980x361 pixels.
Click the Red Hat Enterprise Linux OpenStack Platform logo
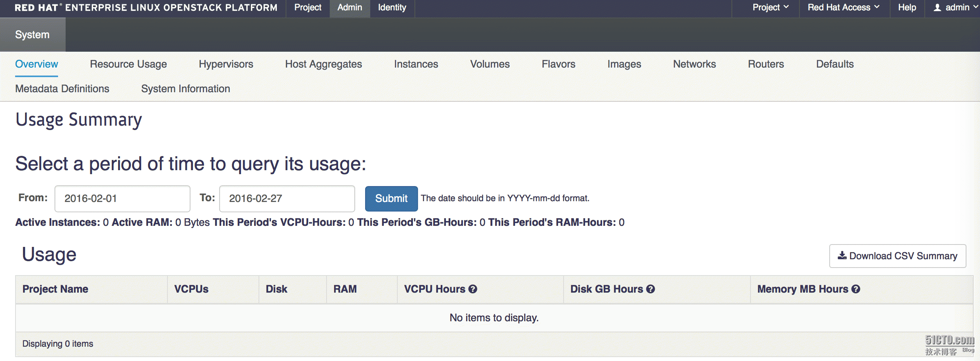tap(146, 8)
